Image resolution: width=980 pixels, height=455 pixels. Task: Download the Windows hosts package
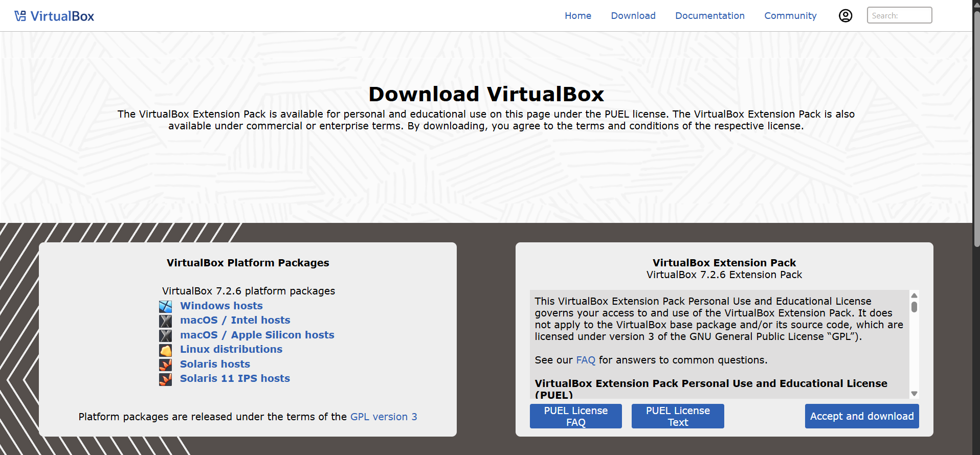click(221, 306)
